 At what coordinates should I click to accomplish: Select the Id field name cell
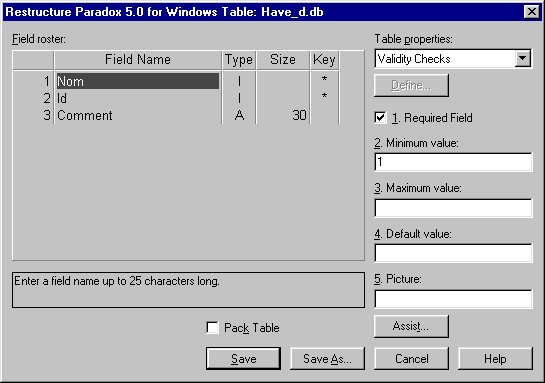(138, 98)
